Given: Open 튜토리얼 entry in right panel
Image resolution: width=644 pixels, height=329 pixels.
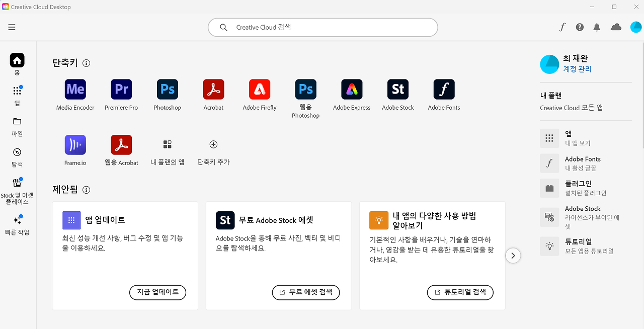Looking at the screenshot, I should 586,246.
